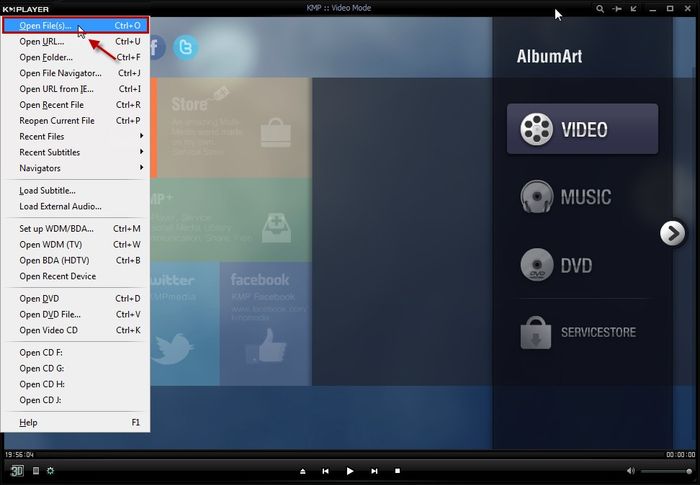This screenshot has height=485, width=700.
Task: Open Help from the menu
Action: click(75, 422)
